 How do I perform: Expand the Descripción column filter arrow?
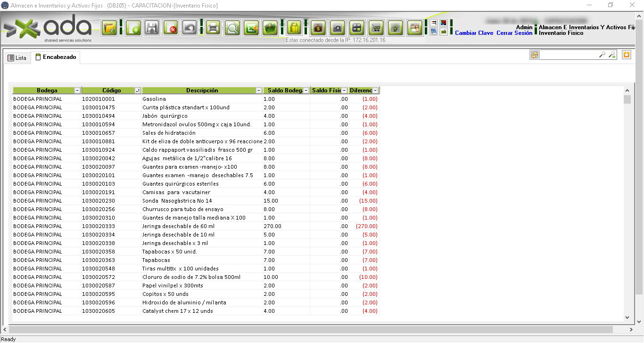point(258,90)
